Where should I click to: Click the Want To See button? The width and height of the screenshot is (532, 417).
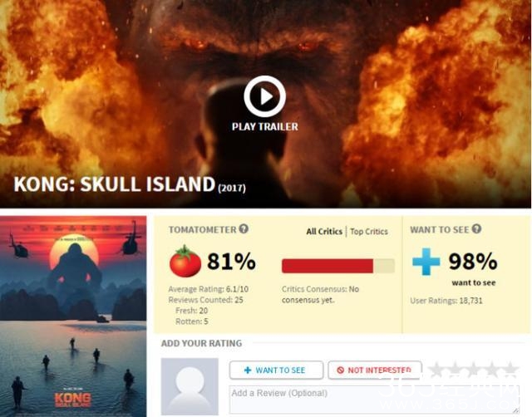276,370
